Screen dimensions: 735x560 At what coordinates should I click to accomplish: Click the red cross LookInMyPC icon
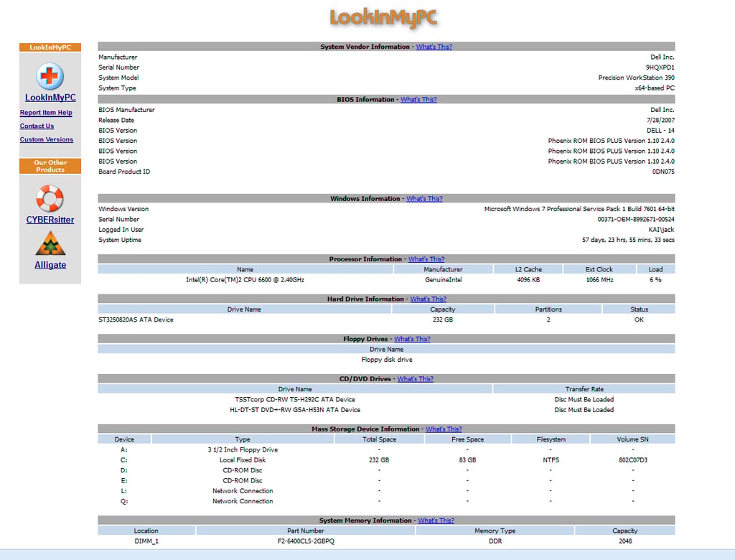point(50,76)
